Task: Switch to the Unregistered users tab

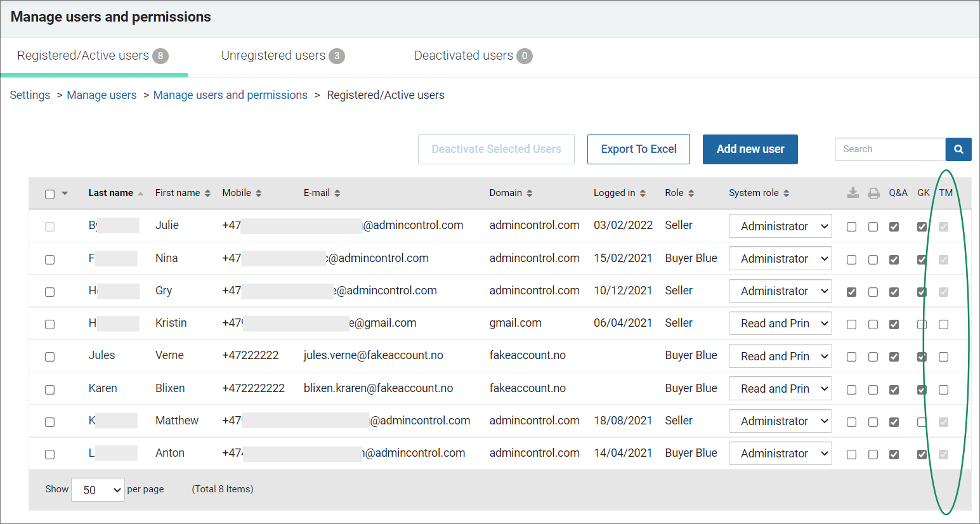Action: point(283,56)
